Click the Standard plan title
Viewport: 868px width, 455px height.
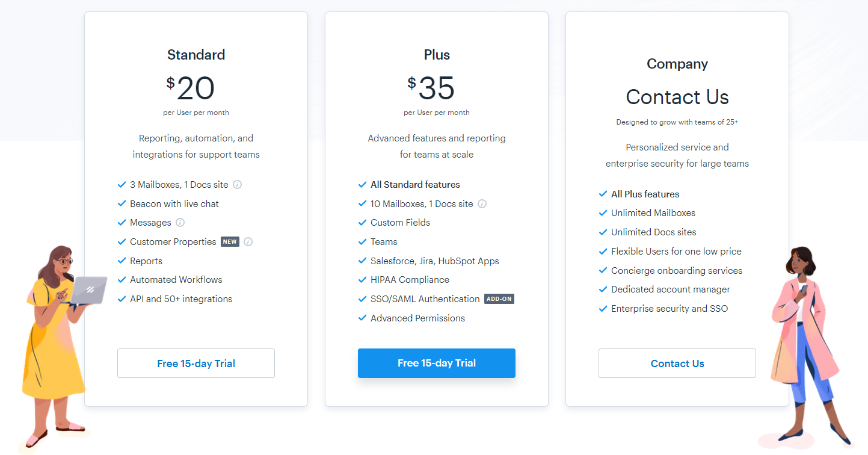[196, 55]
